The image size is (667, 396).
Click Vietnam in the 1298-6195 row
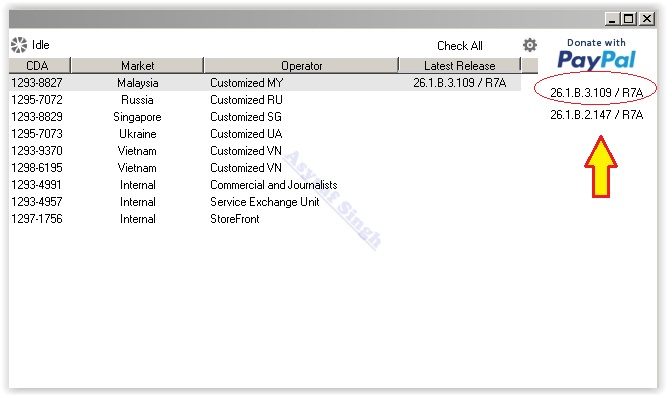click(x=137, y=168)
